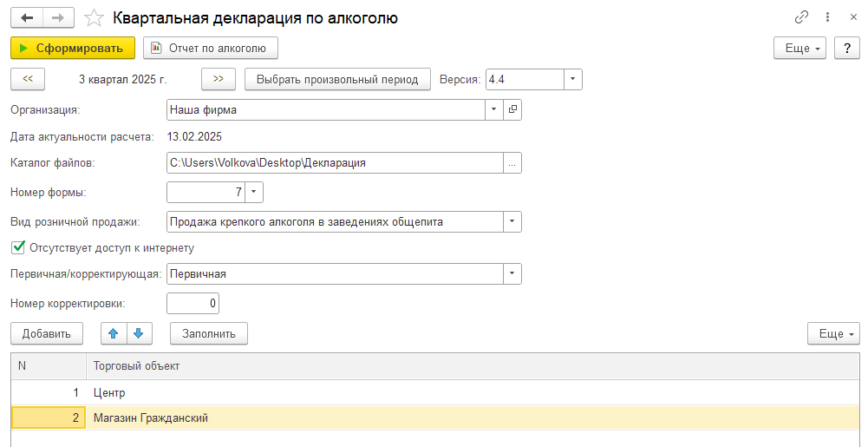Open the top Еще menu
This screenshot has width=868, height=447.
[x=799, y=49]
